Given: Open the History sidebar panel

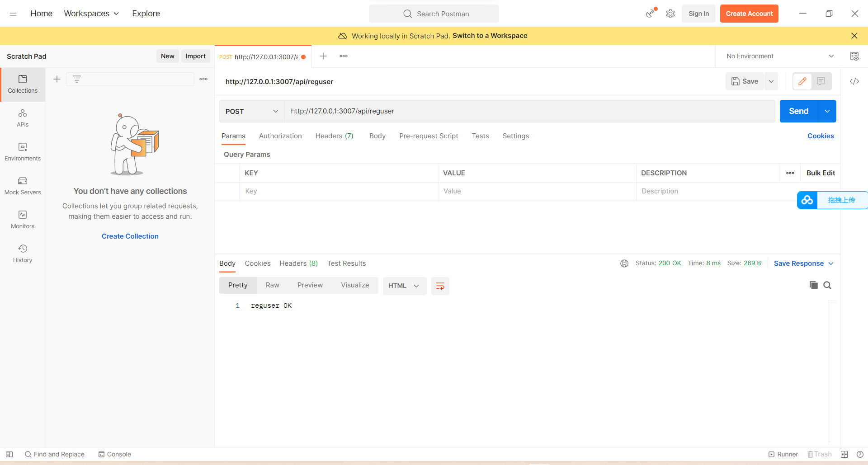Looking at the screenshot, I should (23, 254).
